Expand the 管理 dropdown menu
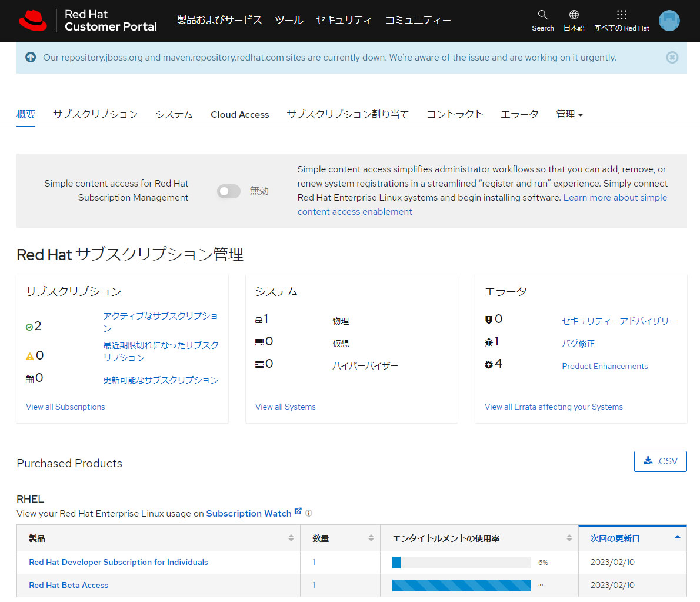 [x=569, y=114]
